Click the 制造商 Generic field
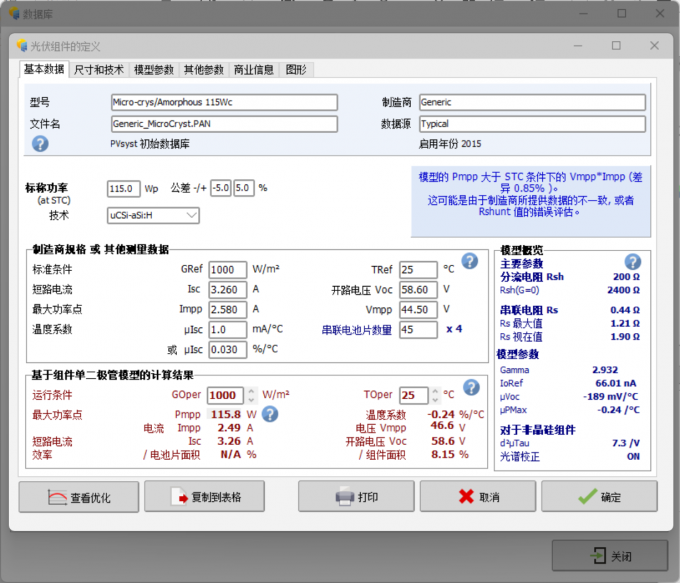Screen dimensions: 680x583 [x=532, y=102]
